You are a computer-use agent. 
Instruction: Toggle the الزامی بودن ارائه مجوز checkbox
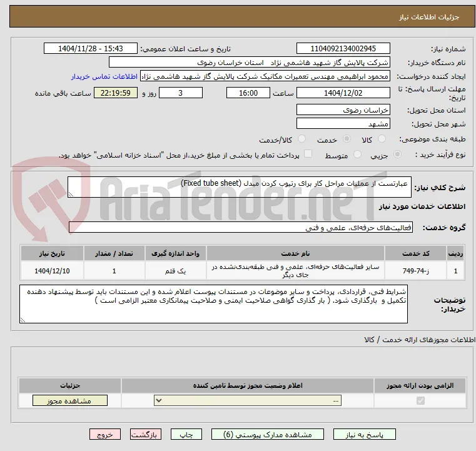coord(420,401)
